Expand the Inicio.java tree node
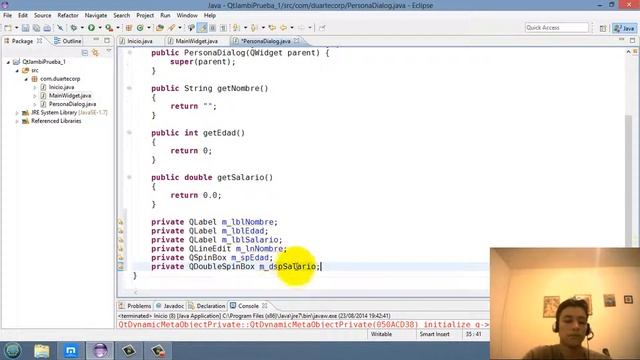 (35, 87)
